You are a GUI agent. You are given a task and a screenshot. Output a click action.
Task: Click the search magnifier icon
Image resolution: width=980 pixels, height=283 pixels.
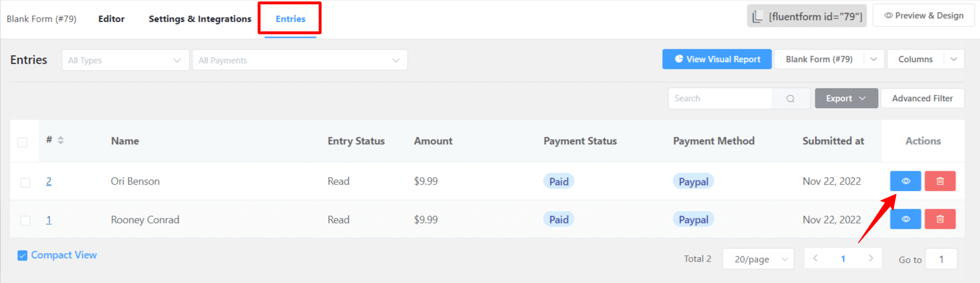791,98
